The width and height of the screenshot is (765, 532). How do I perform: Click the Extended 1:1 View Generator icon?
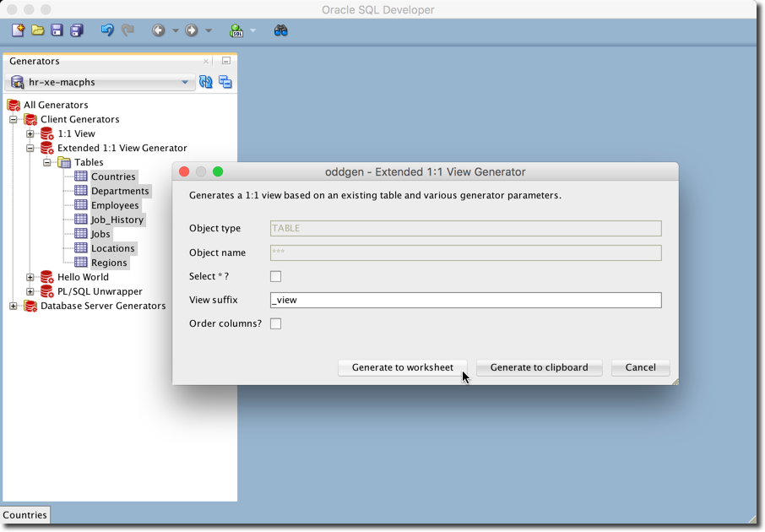tap(46, 148)
